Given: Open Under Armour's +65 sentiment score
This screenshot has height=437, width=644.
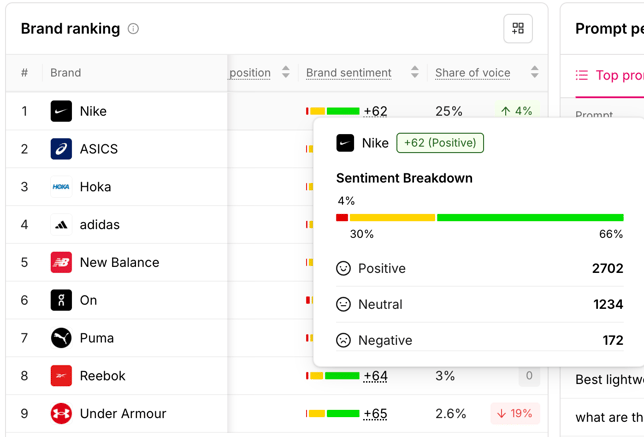Looking at the screenshot, I should click(375, 414).
